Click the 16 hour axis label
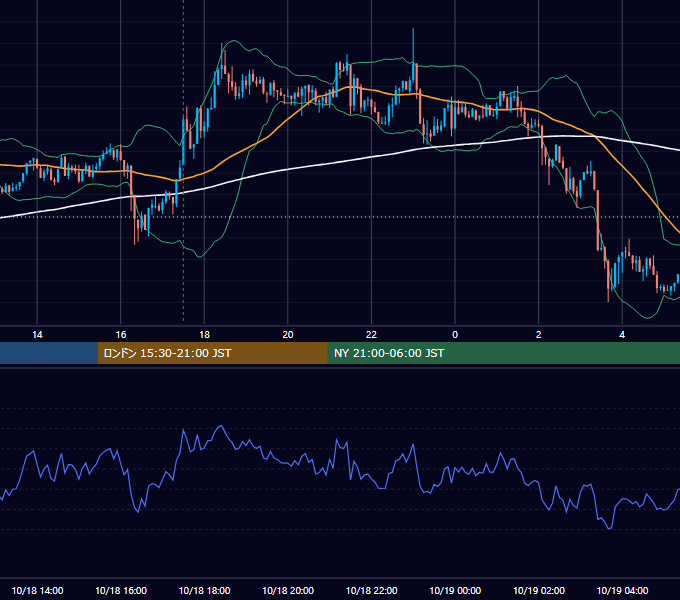The height and width of the screenshot is (600, 680). pyautogui.click(x=121, y=335)
